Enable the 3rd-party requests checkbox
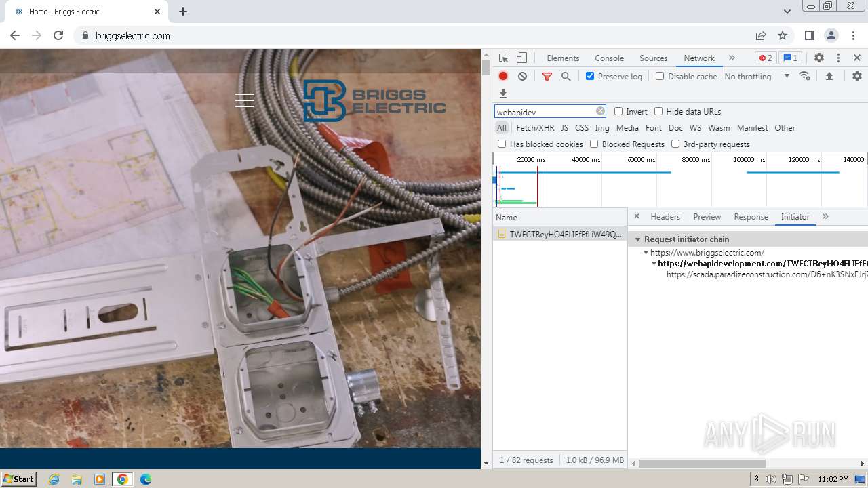 pyautogui.click(x=675, y=144)
